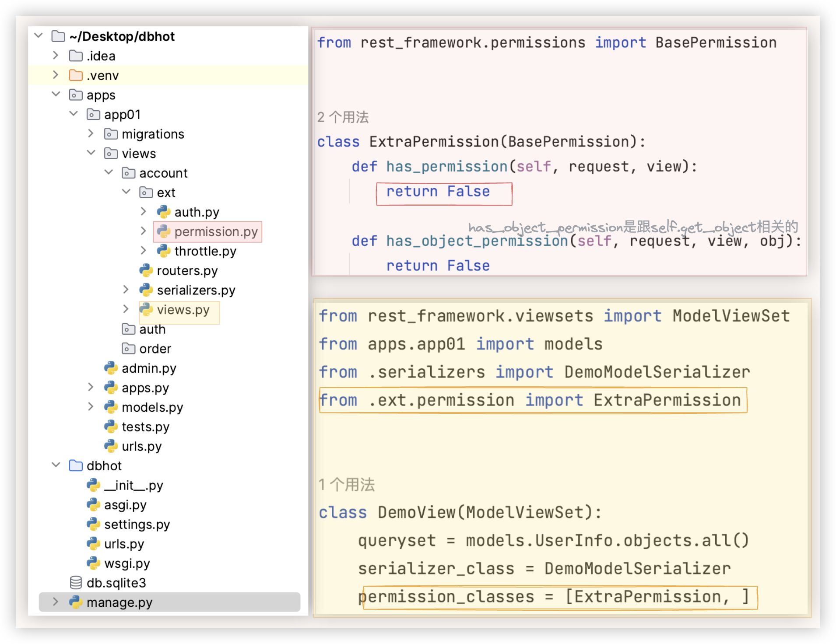Click the folder icon beside dbhot directory

tap(76, 465)
